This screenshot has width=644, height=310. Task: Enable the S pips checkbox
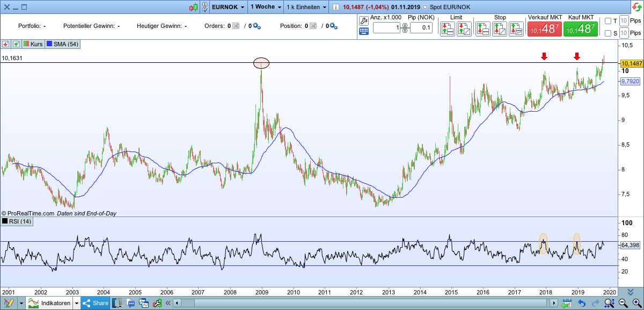pyautogui.click(x=608, y=33)
